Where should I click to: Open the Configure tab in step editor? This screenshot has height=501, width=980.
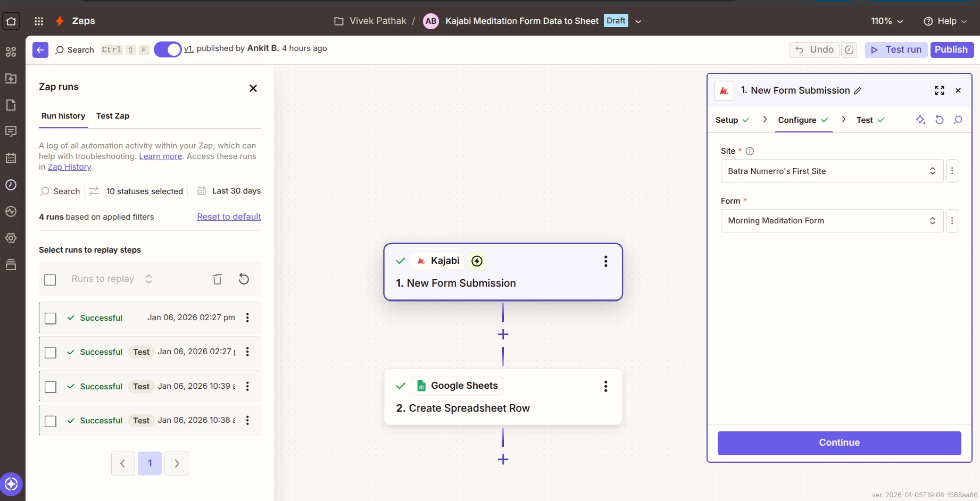click(803, 120)
